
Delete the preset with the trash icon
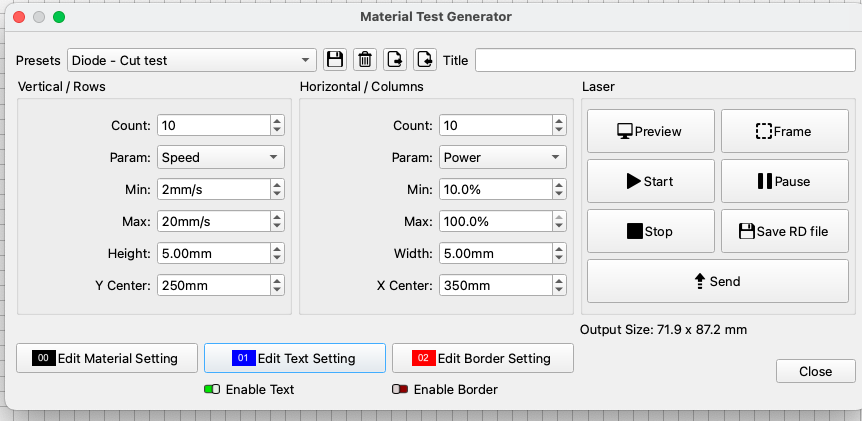pos(365,60)
